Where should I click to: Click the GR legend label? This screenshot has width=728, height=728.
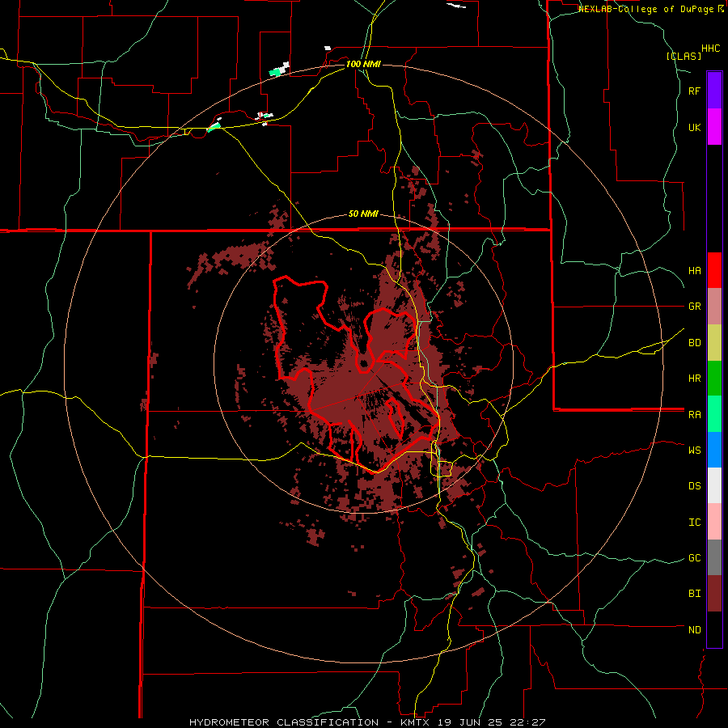pyautogui.click(x=694, y=307)
